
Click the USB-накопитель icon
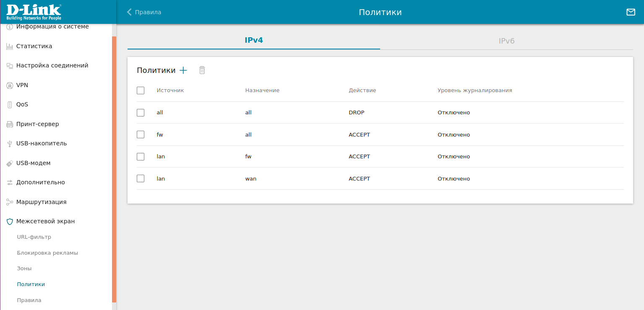point(10,144)
